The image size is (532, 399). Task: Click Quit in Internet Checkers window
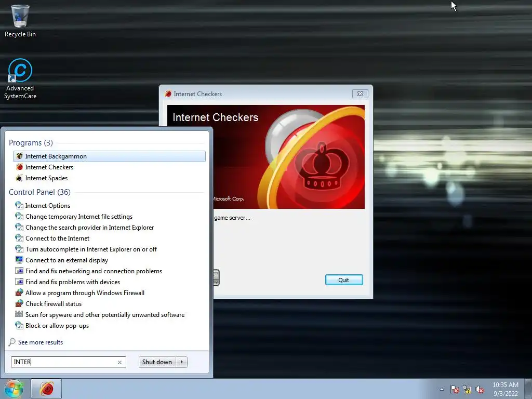point(344,280)
